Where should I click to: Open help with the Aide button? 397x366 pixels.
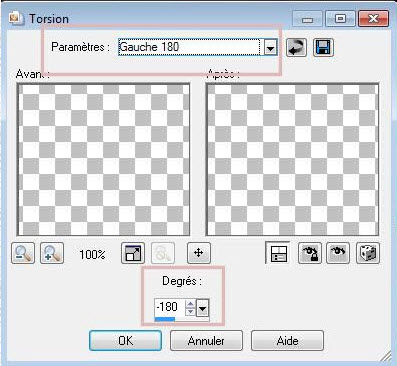pos(287,341)
